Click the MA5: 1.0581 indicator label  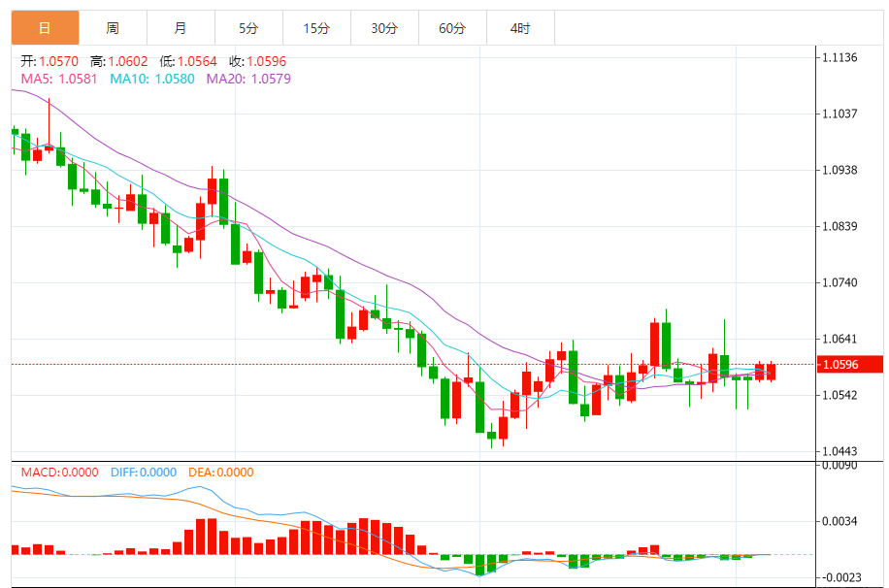59,79
